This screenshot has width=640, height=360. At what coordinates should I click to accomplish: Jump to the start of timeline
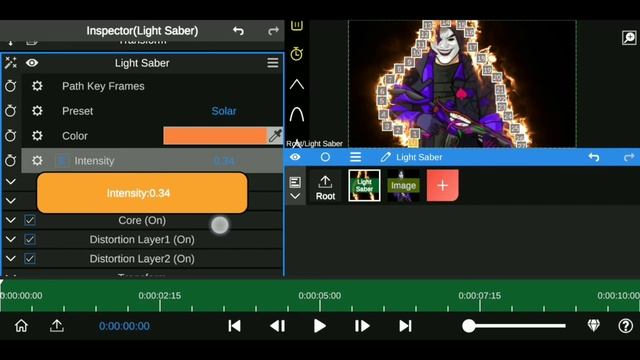(235, 326)
